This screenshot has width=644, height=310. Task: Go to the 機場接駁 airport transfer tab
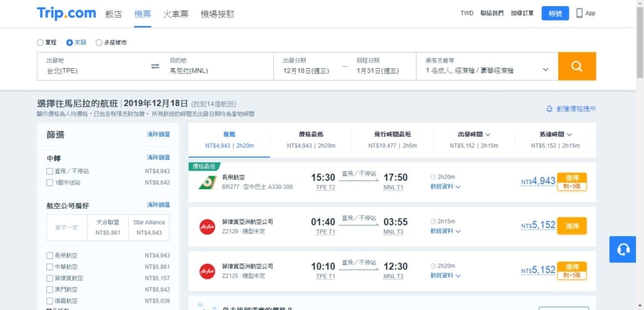(x=217, y=14)
